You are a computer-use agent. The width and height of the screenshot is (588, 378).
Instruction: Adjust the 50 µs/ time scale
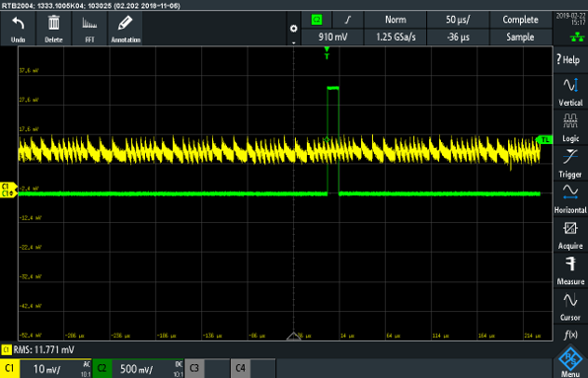click(458, 20)
